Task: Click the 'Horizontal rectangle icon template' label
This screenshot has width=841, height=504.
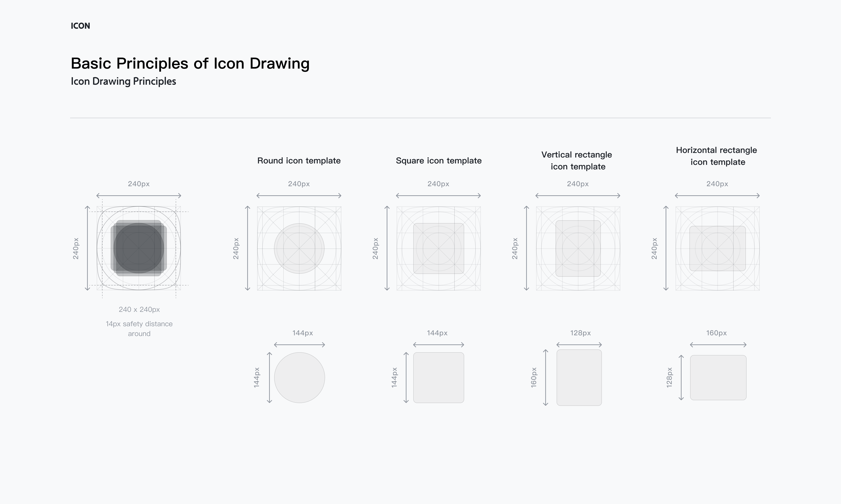Action: click(717, 156)
